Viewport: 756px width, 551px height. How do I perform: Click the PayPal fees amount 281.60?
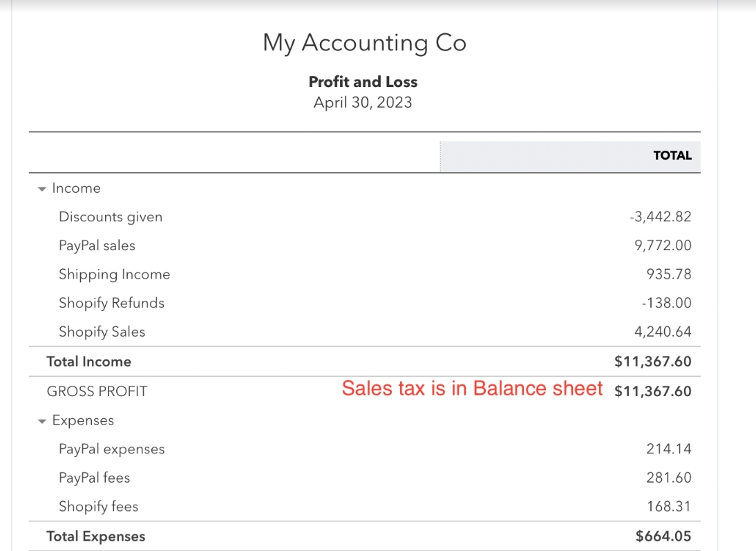(x=668, y=478)
